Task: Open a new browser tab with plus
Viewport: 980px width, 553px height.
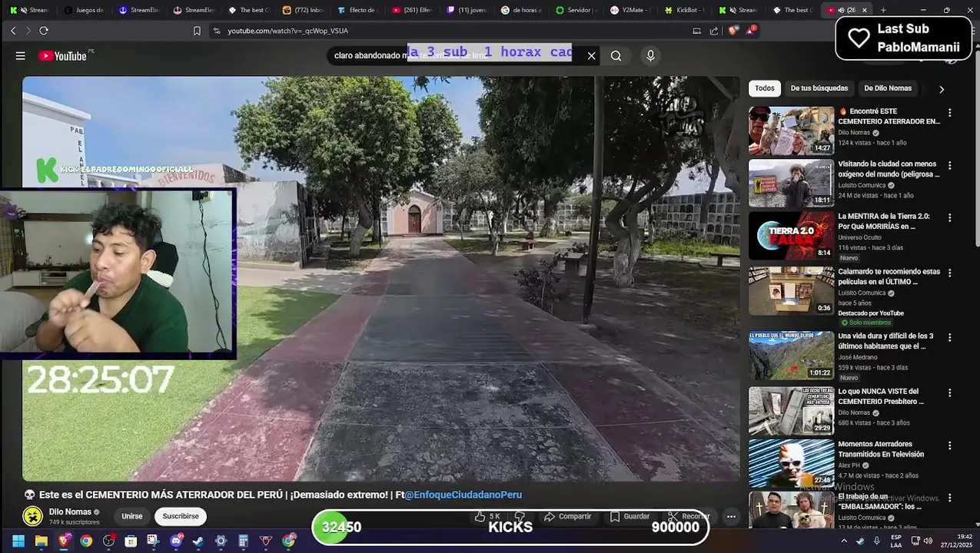Action: (x=883, y=10)
